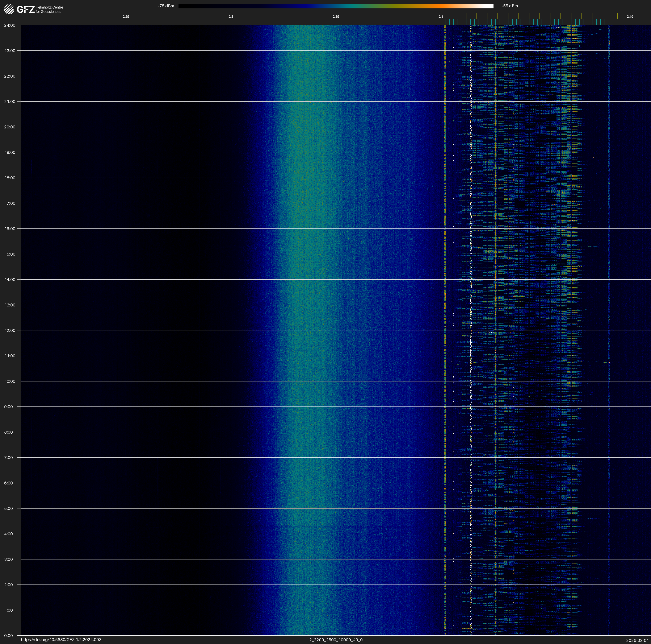
Task: Click the 12:00 time axis label
Action: click(9, 330)
